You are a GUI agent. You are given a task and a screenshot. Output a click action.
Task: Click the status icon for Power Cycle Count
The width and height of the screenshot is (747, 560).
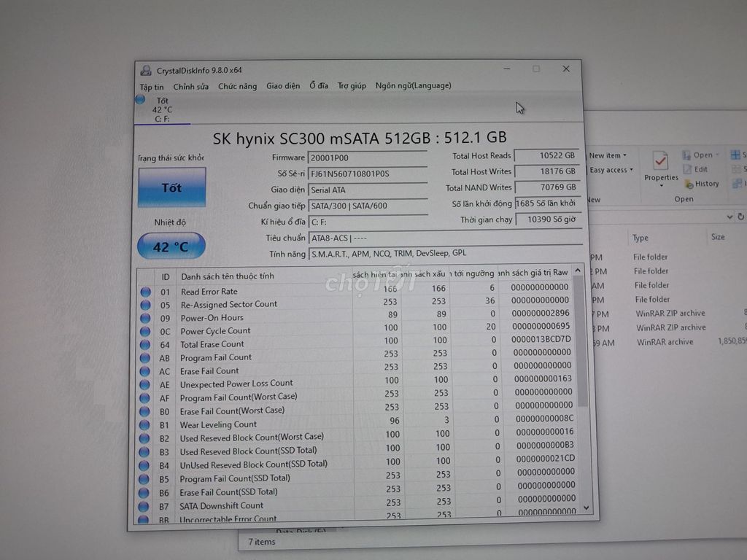point(145,332)
